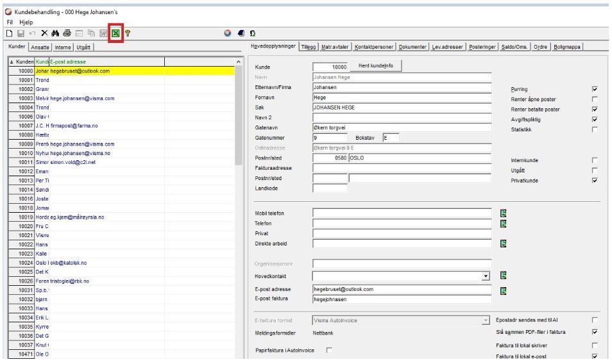Click the yellow question mark help icon
The image size is (612, 364).
128,33
